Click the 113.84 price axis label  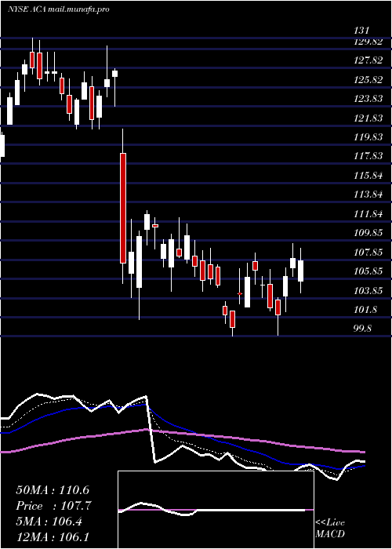[368, 195]
